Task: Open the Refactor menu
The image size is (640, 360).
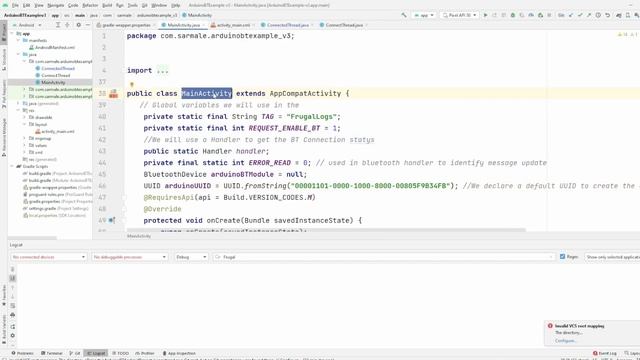Action: tap(90, 5)
